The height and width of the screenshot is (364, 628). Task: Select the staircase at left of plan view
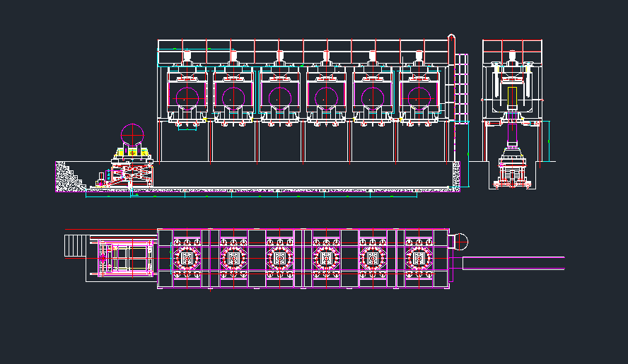[x=75, y=247]
